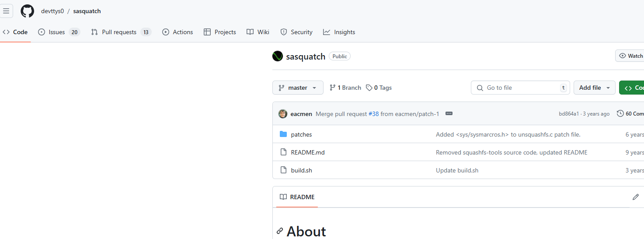This screenshot has width=644, height=239.
Task: Click the About heading link icon
Action: click(x=280, y=231)
